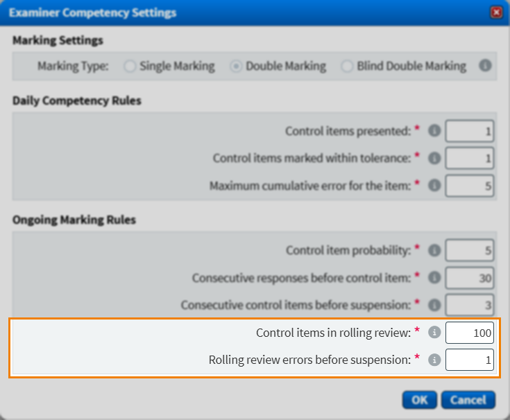Focus the Control item probability field

coord(470,250)
